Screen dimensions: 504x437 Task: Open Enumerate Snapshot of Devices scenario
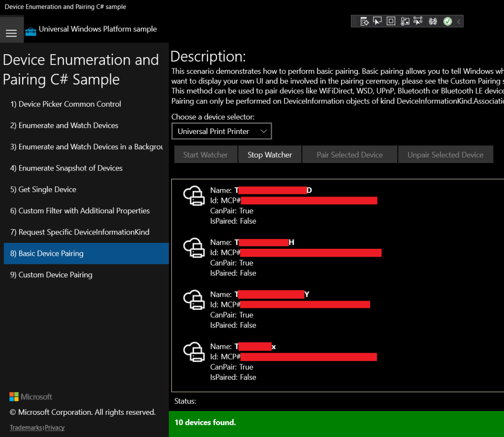point(66,168)
